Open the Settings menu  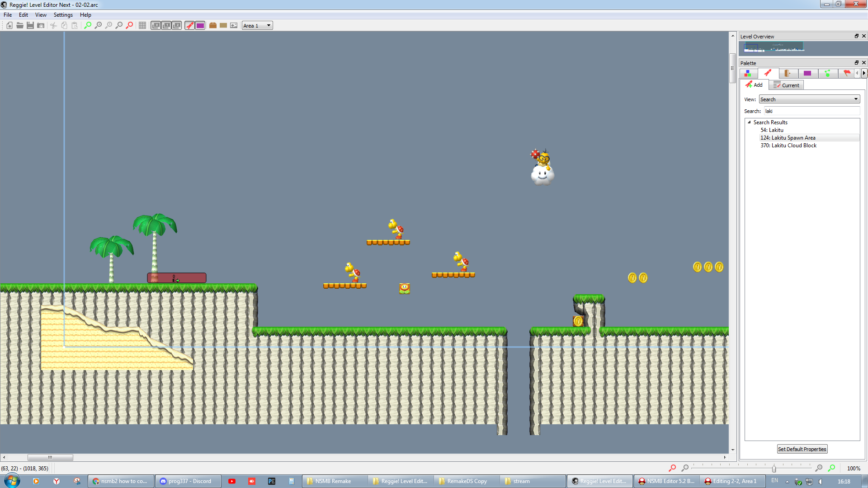click(63, 15)
